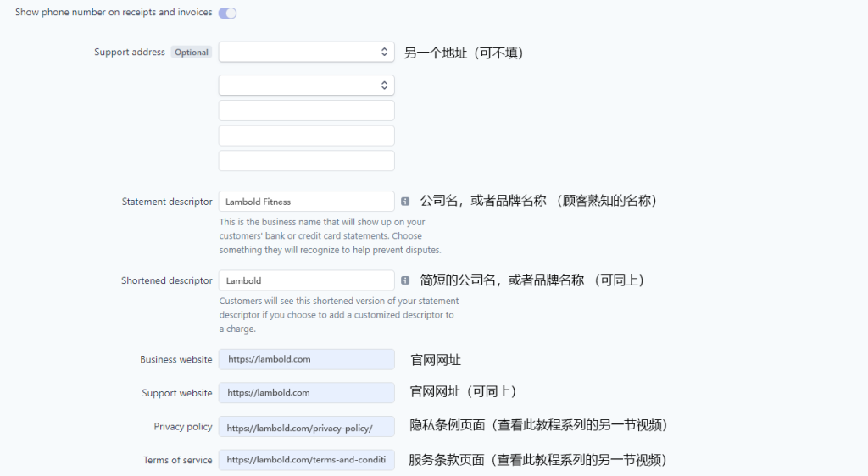
Task: Click the Privacy policy URL field
Action: 306,427
